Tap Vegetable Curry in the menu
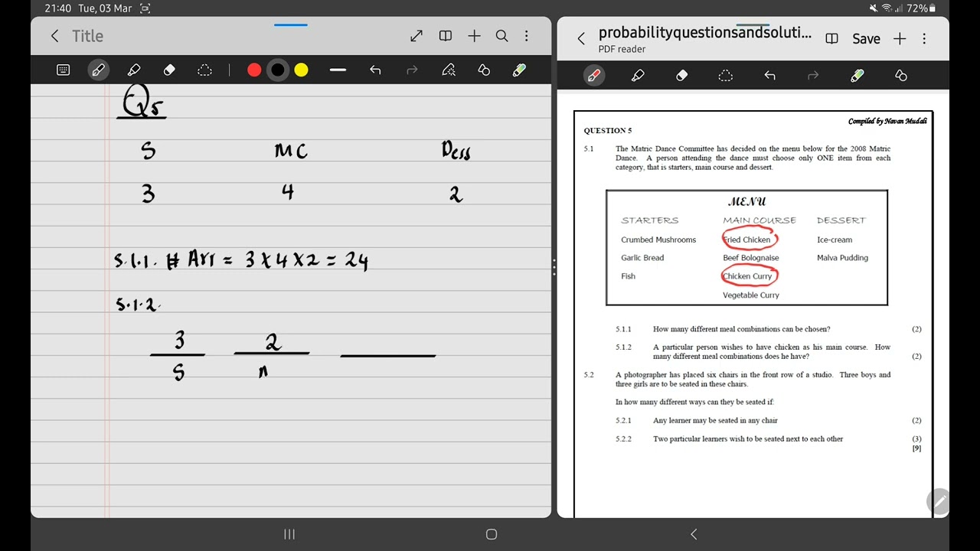Image resolution: width=980 pixels, height=551 pixels. (x=751, y=295)
